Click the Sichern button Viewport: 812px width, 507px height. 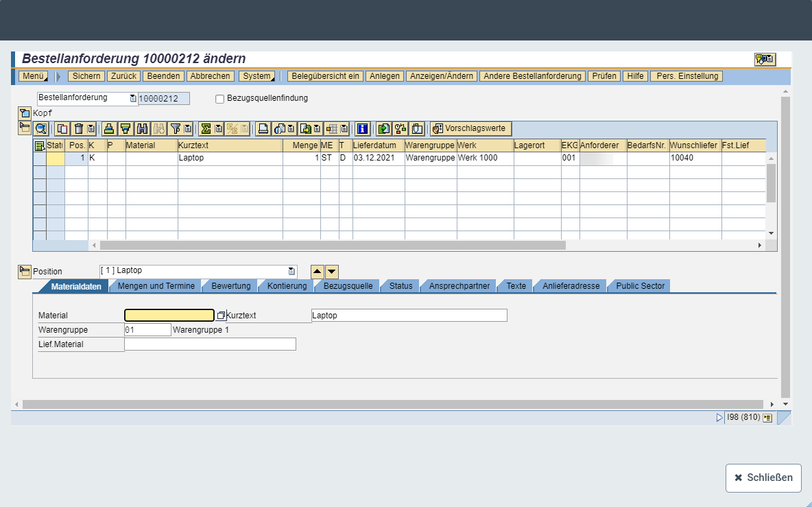click(x=86, y=76)
